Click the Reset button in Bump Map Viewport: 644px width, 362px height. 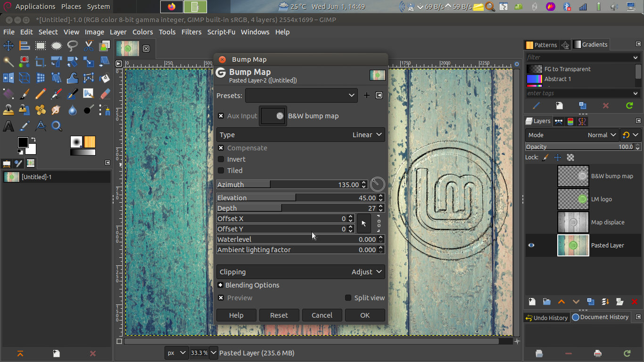point(279,315)
